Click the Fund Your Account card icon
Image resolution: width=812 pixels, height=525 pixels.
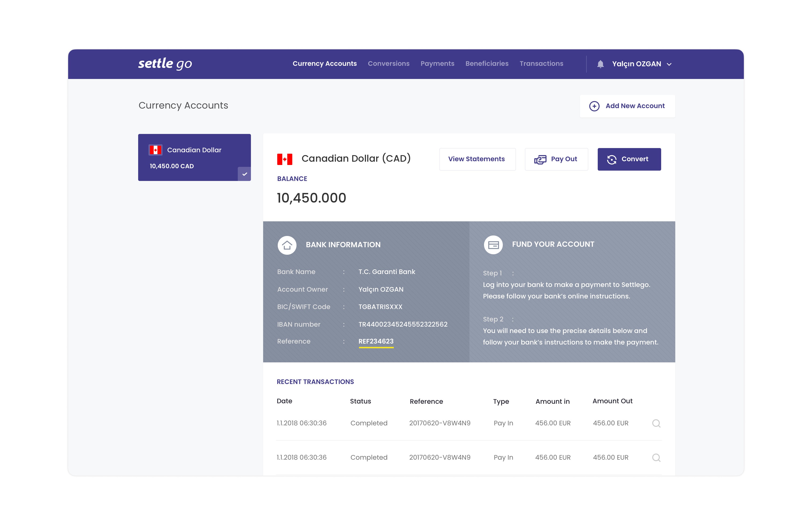pos(493,245)
